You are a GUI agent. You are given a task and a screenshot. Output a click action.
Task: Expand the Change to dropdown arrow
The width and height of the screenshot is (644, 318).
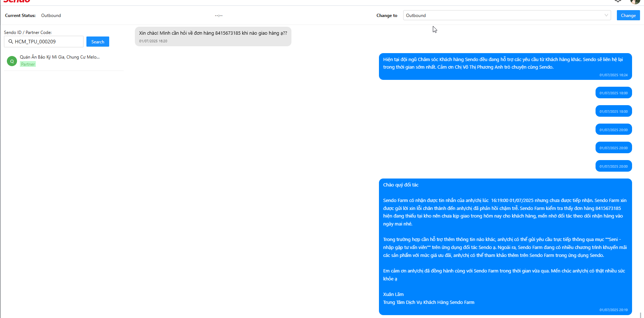(x=606, y=15)
